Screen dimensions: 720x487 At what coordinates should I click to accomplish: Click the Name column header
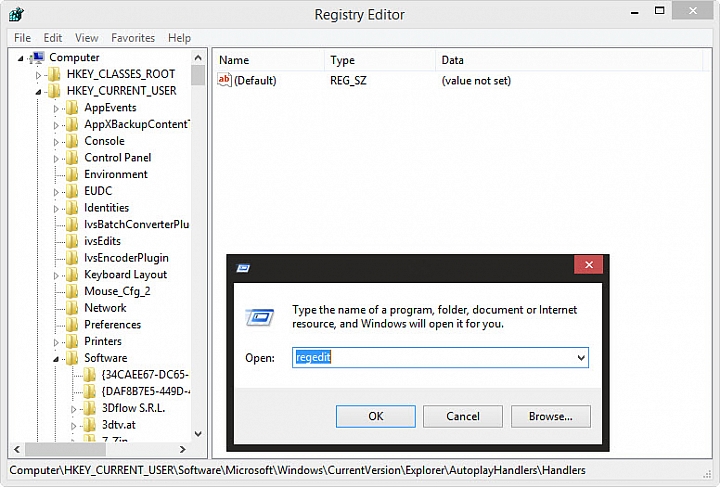tap(270, 60)
